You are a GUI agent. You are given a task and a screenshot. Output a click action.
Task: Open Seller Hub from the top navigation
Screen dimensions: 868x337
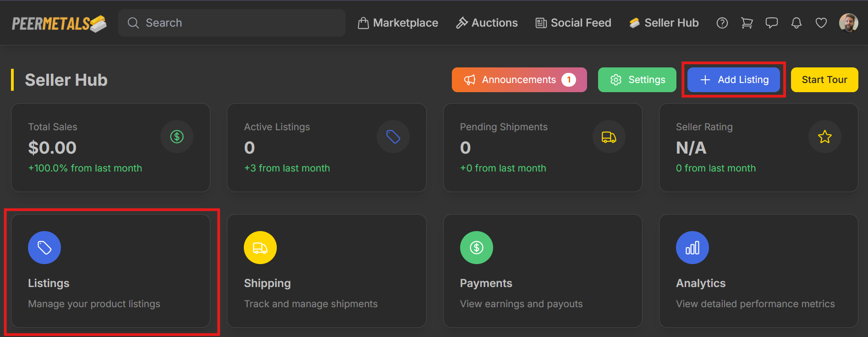[664, 23]
